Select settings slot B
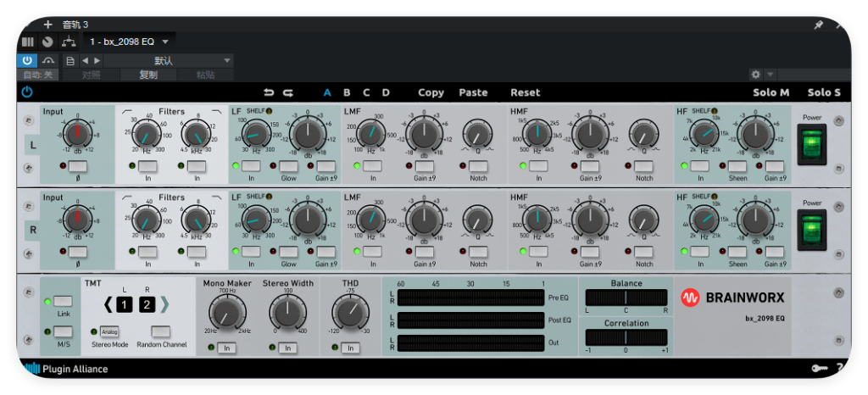 [347, 92]
